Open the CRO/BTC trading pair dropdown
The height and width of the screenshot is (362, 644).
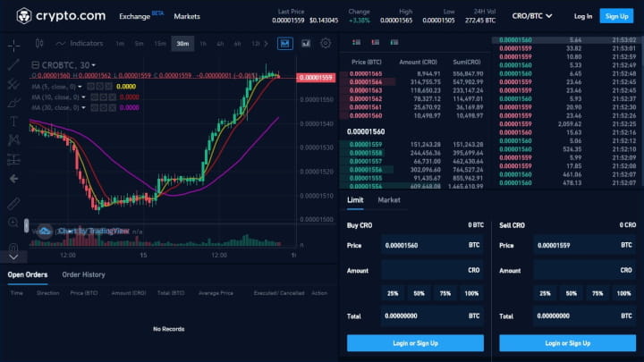532,16
